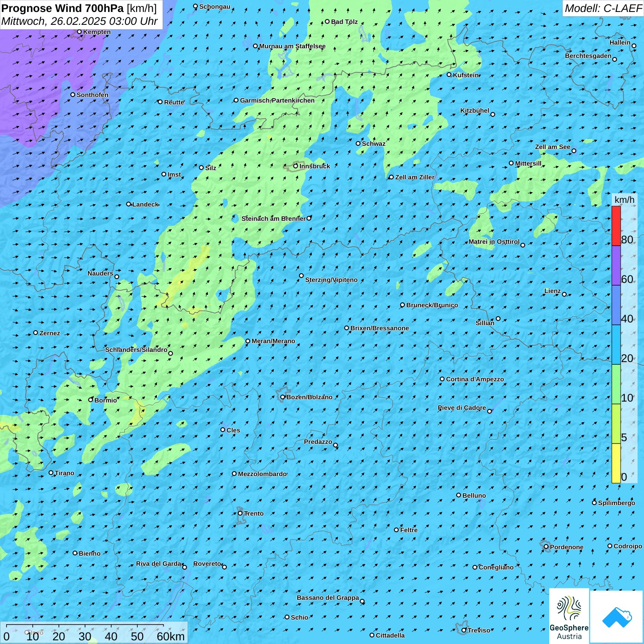This screenshot has width=644, height=644.
Task: Click the Sterzing/Vipiteno label
Action: click(x=331, y=280)
